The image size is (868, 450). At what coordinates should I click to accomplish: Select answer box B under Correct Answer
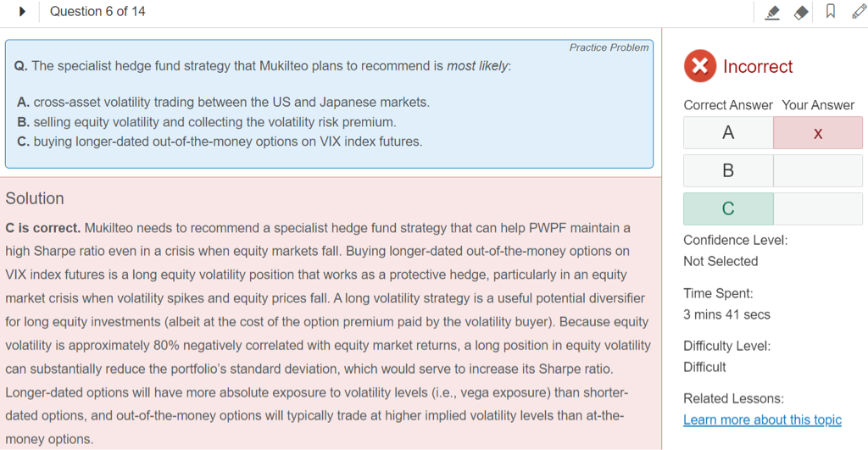[728, 170]
